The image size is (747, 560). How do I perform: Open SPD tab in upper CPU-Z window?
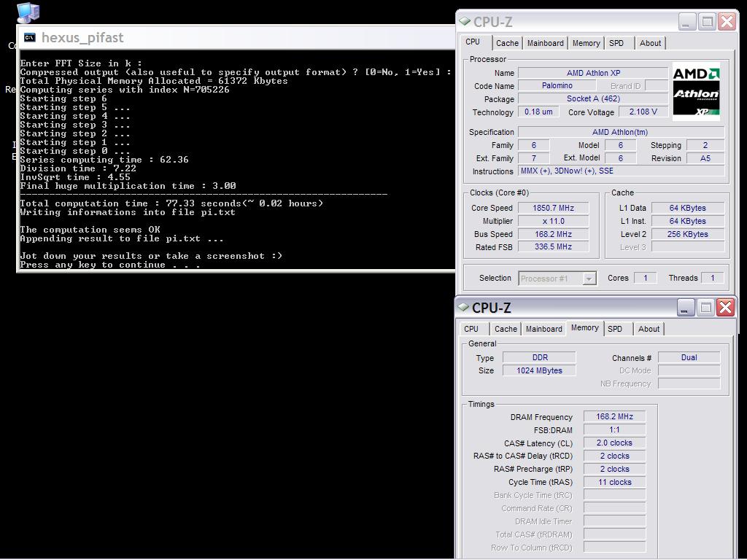point(616,43)
